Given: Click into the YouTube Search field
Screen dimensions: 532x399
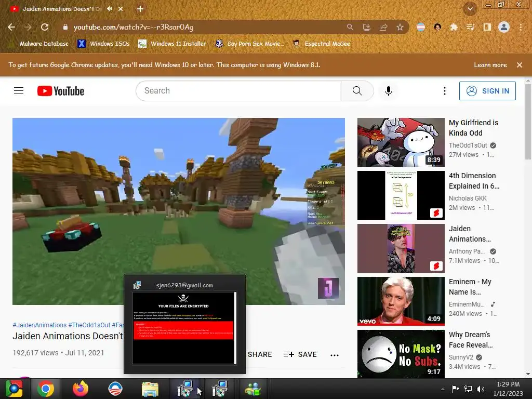Looking at the screenshot, I should coord(238,90).
